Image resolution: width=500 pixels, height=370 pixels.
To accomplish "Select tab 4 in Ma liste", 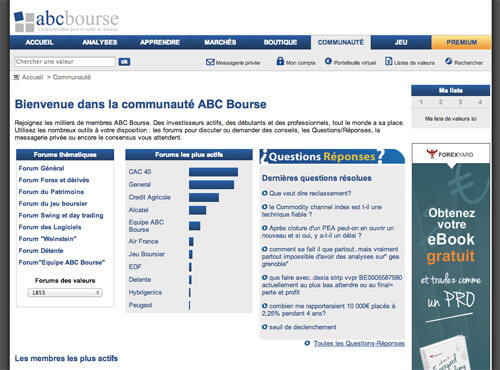I will click(480, 102).
